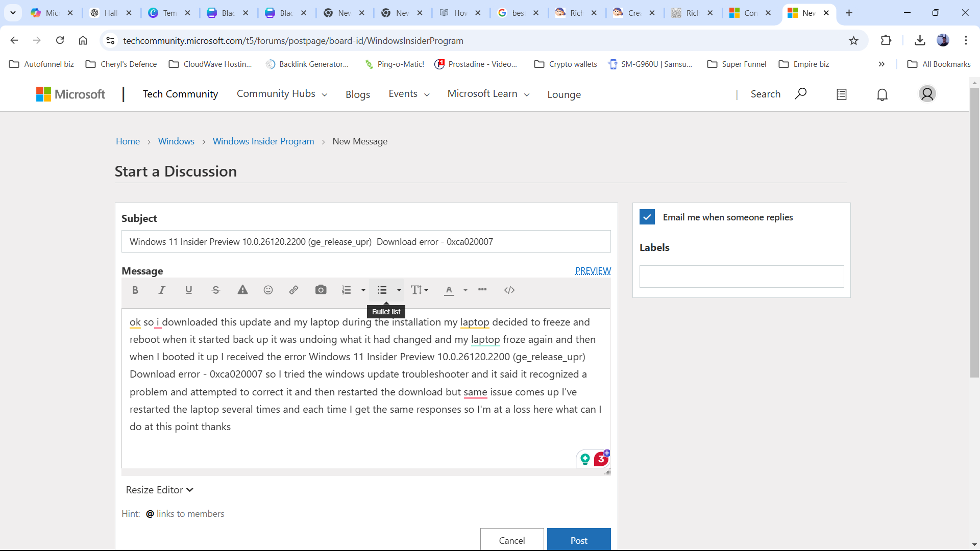Expand the Resize Editor control

pyautogui.click(x=159, y=489)
